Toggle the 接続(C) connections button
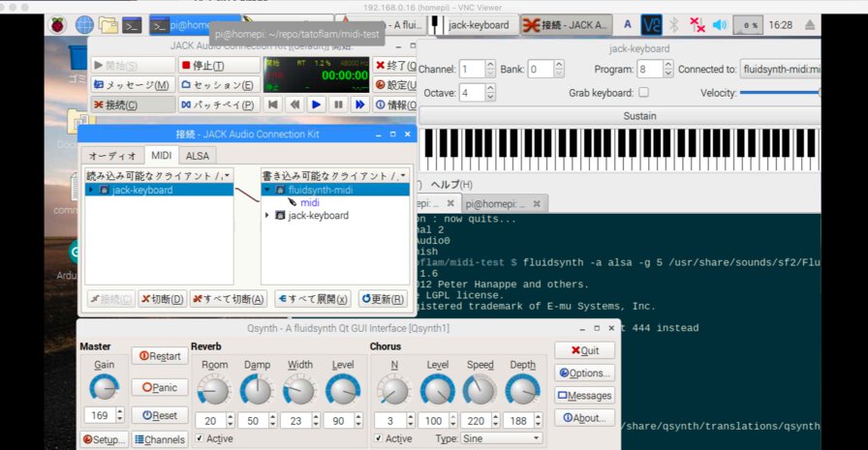 133,105
